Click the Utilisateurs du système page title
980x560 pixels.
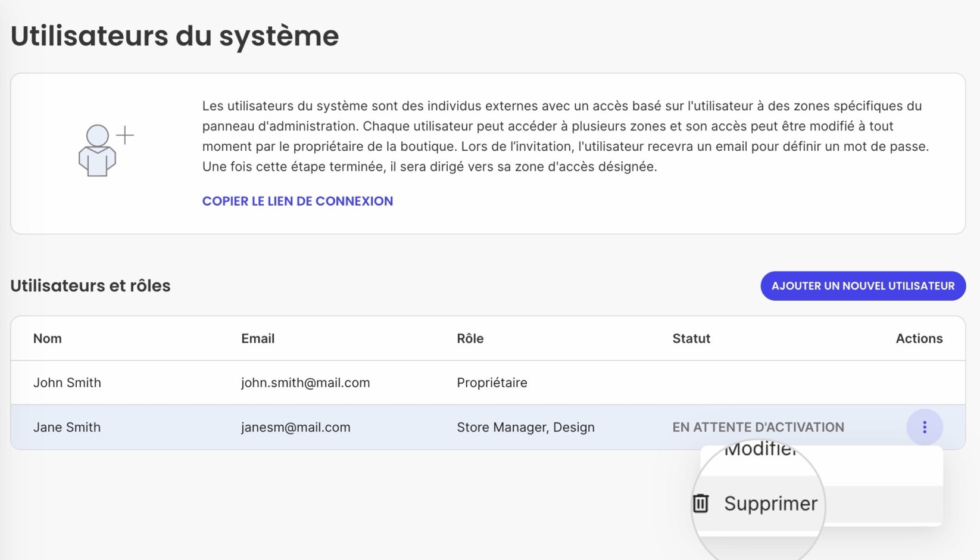tap(174, 36)
